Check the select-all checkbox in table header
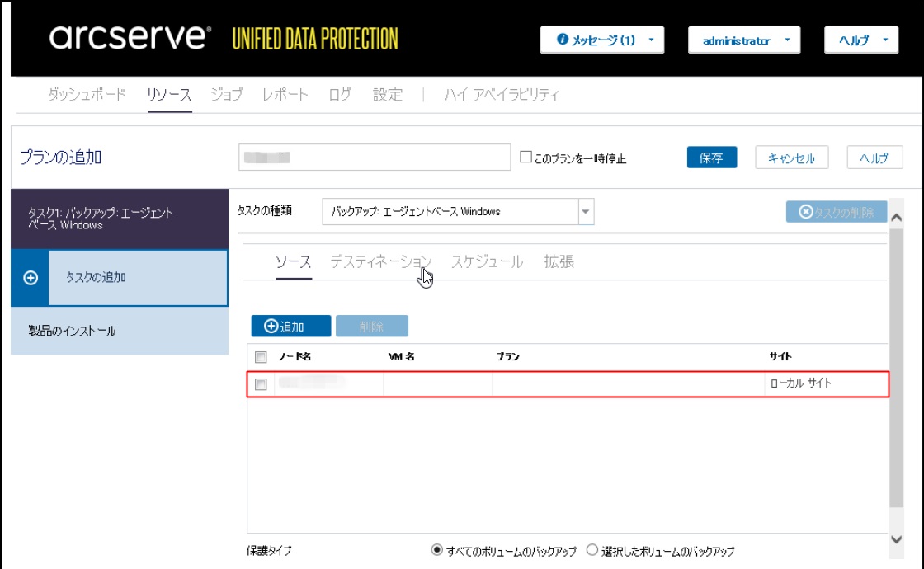This screenshot has height=569, width=924. tap(261, 357)
